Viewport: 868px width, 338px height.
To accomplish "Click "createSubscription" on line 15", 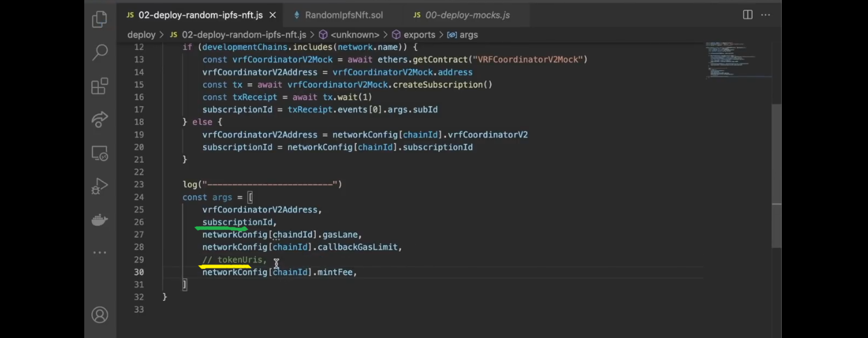I will (x=438, y=84).
